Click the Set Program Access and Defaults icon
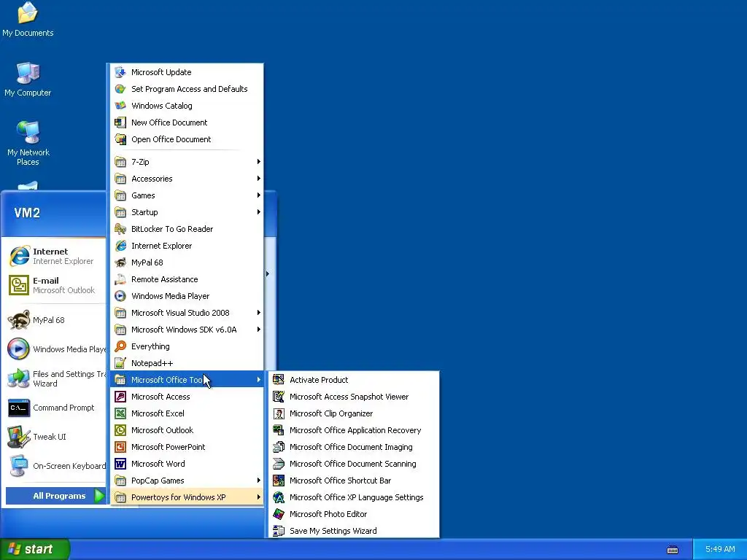 click(120, 89)
